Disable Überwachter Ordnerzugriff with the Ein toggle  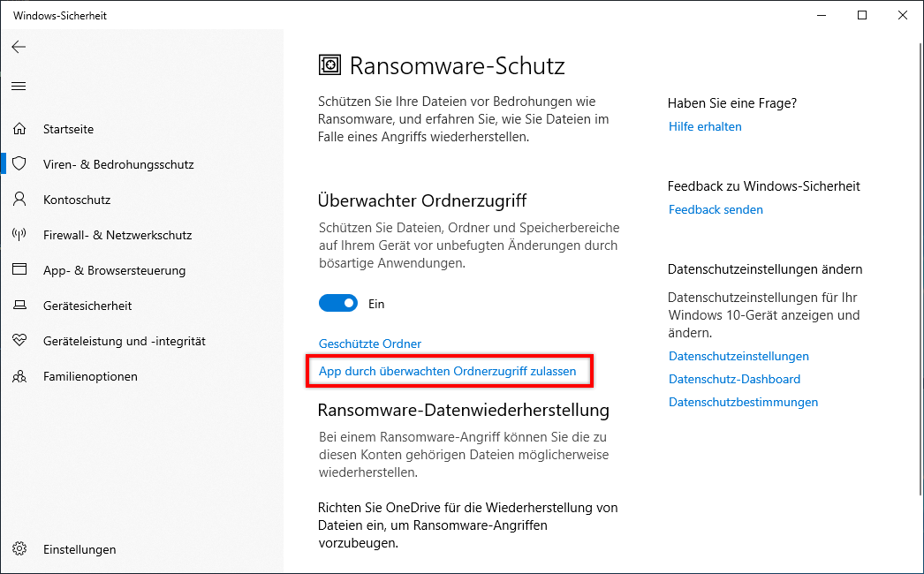[x=338, y=303]
